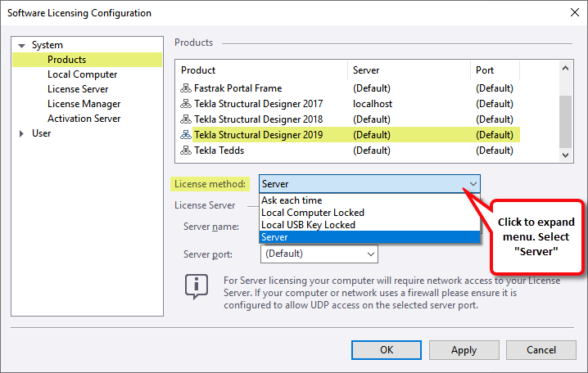588x373 pixels.
Task: Click the Tekla Tedds product icon
Action: 186,151
